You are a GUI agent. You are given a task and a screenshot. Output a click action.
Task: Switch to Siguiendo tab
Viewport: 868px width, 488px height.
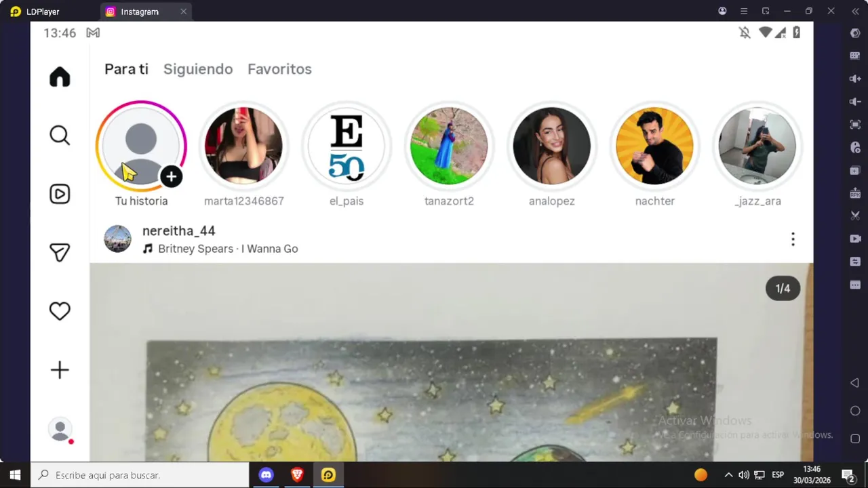click(198, 69)
